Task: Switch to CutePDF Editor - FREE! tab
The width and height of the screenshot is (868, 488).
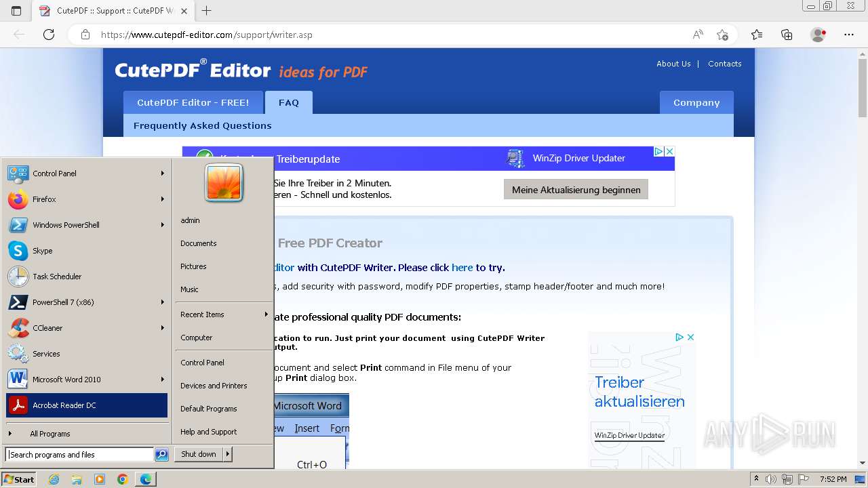Action: pyautogui.click(x=193, y=102)
